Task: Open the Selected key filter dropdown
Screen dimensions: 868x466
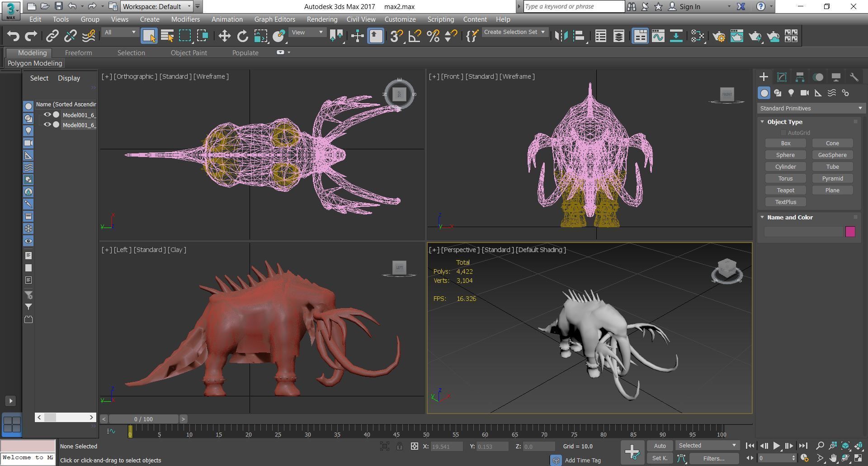Action: tap(707, 446)
